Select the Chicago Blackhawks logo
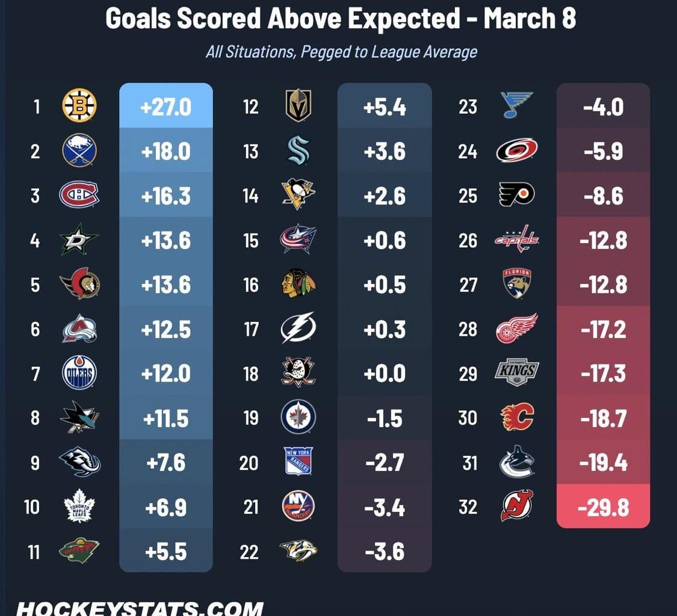The image size is (677, 616). pyautogui.click(x=298, y=284)
